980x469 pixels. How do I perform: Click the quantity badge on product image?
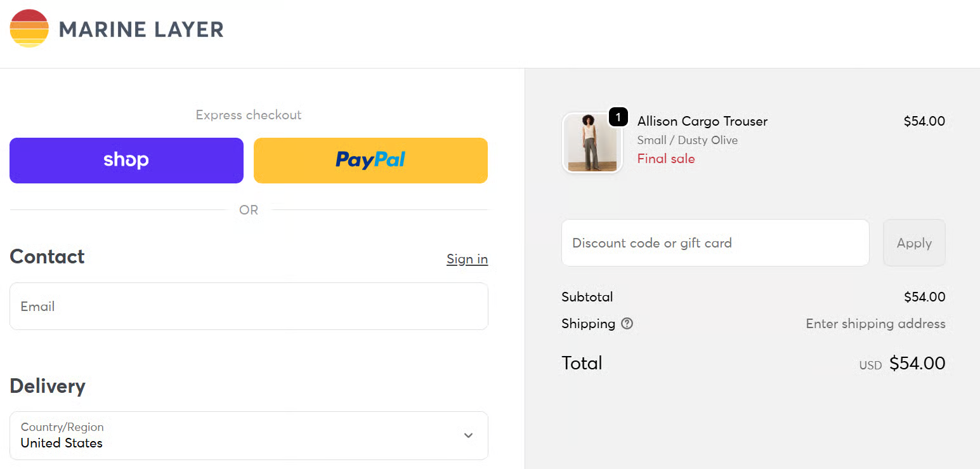[x=618, y=117]
